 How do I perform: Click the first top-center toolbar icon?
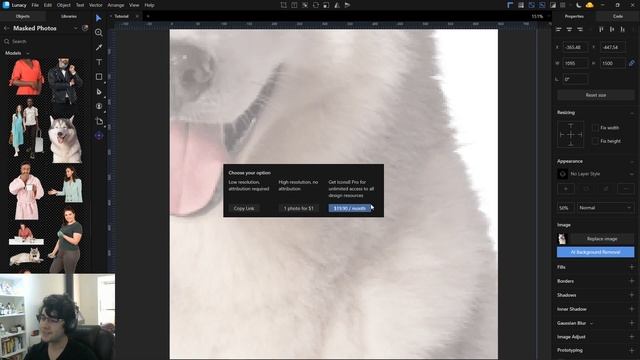click(283, 5)
